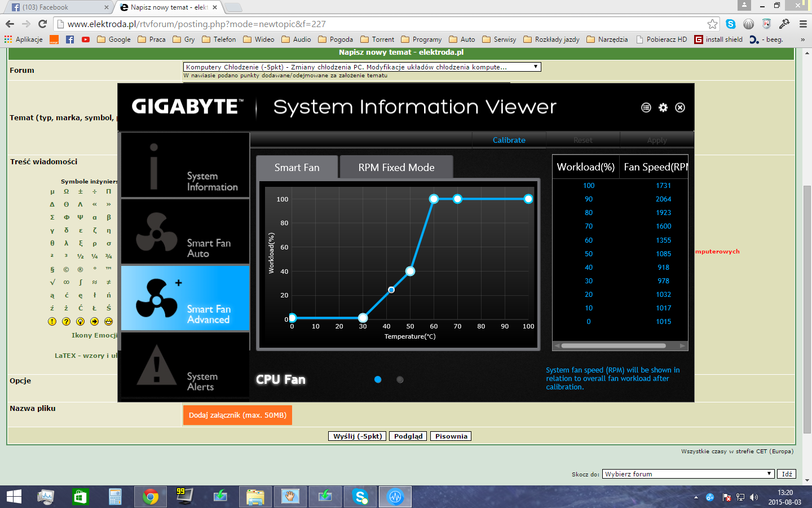Open the Windows Start button
This screenshot has height=508, width=812.
(14, 497)
